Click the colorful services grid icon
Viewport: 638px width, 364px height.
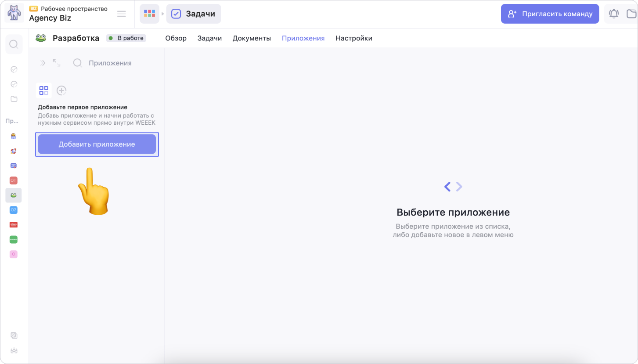[149, 14]
